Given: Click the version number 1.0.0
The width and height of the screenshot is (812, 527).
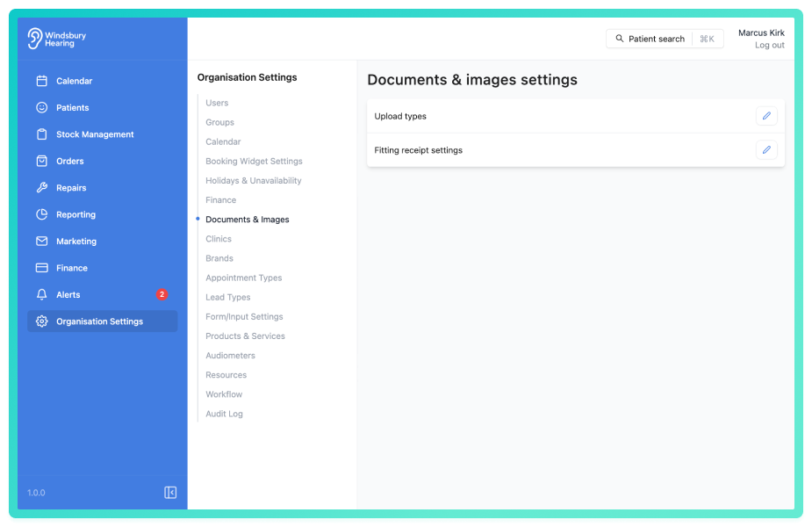Looking at the screenshot, I should [x=36, y=492].
